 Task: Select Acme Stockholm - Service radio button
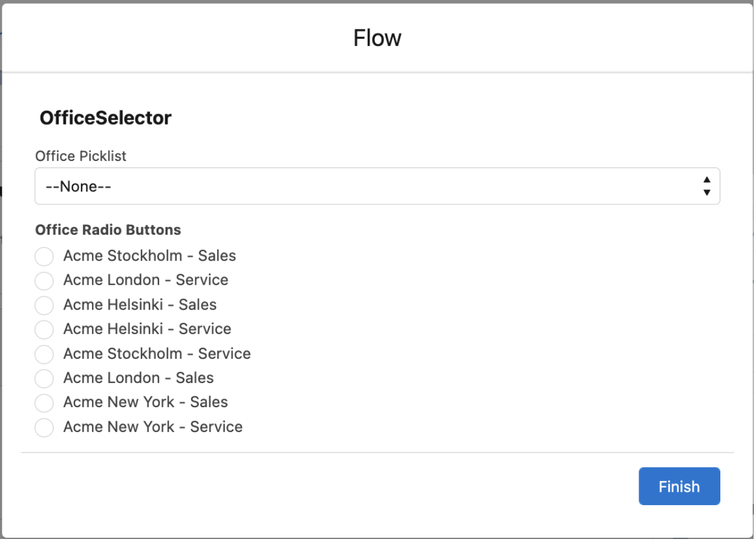click(x=44, y=354)
